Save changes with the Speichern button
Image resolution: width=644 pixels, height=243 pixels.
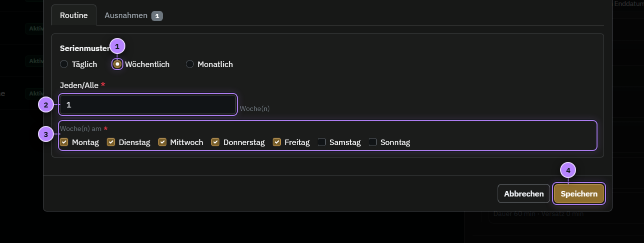click(x=579, y=193)
